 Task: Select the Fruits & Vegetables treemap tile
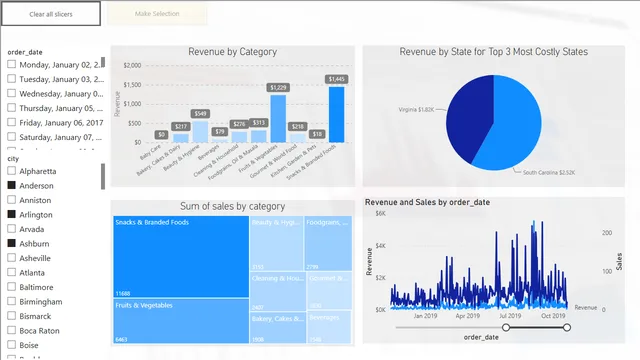[x=181, y=321]
